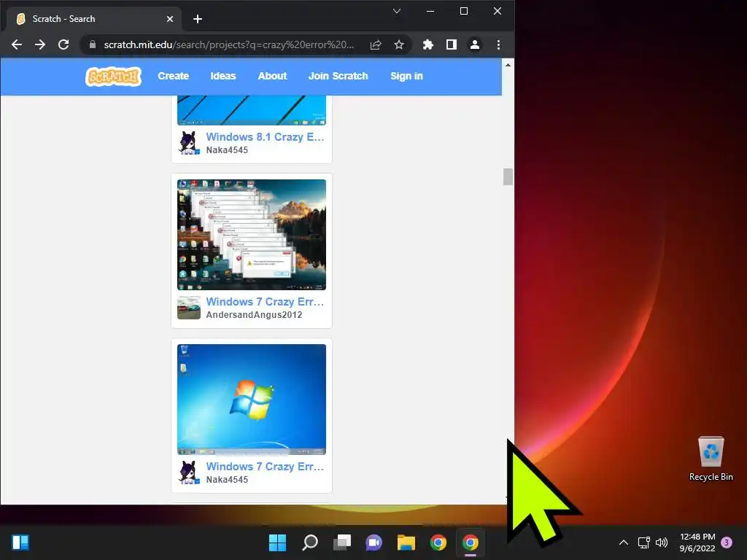
Task: Close the Scratch - Search tab
Action: click(169, 19)
